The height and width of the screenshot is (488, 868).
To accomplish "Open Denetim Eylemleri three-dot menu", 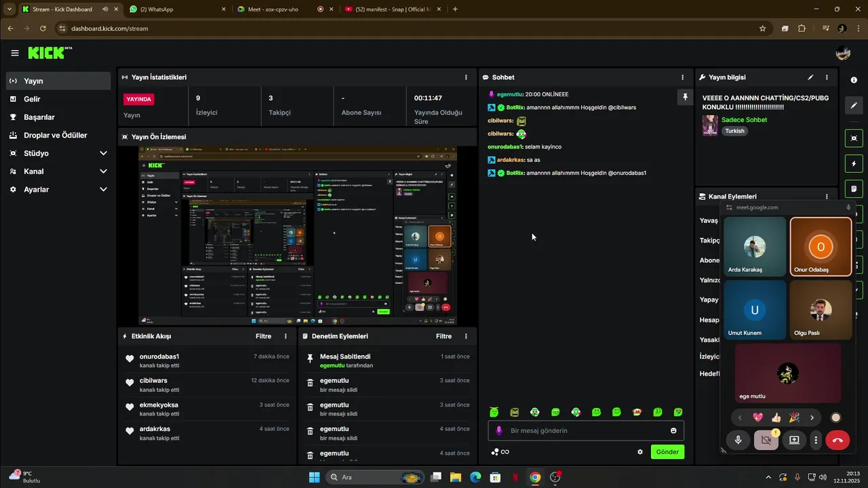I will 466,336.
